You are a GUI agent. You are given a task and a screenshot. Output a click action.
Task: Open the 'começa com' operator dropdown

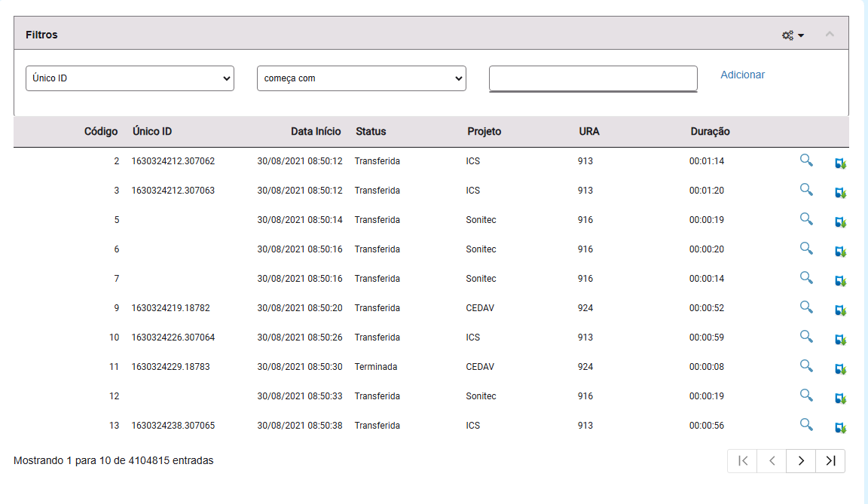pos(362,78)
